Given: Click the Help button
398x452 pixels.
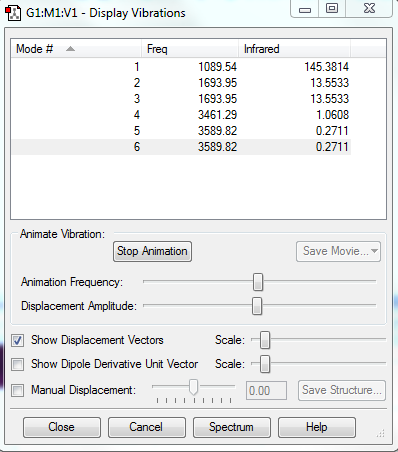Looking at the screenshot, I should click(317, 427).
